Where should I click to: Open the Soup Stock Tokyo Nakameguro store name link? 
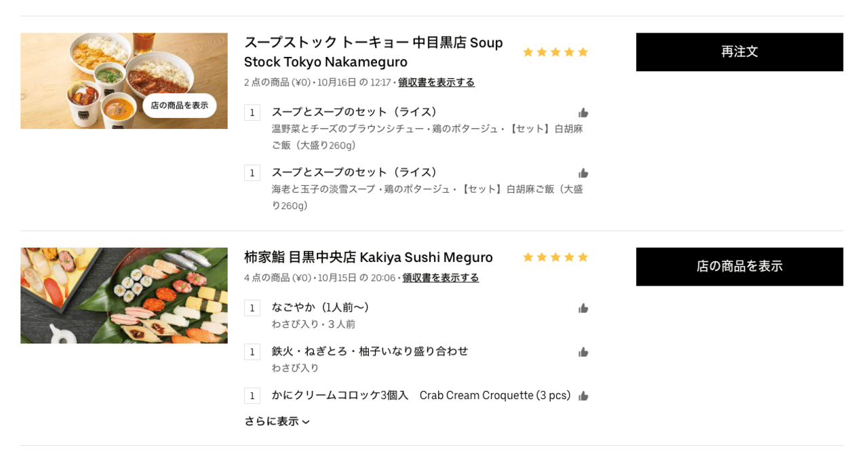point(374,52)
